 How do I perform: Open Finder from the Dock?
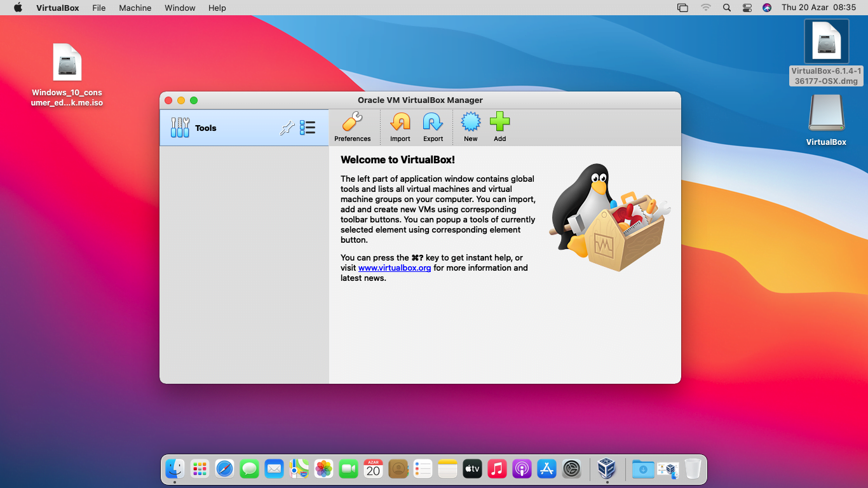coord(175,469)
